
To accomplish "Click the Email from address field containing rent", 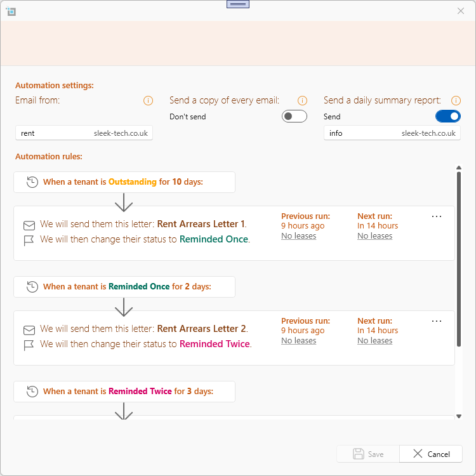I will point(84,133).
